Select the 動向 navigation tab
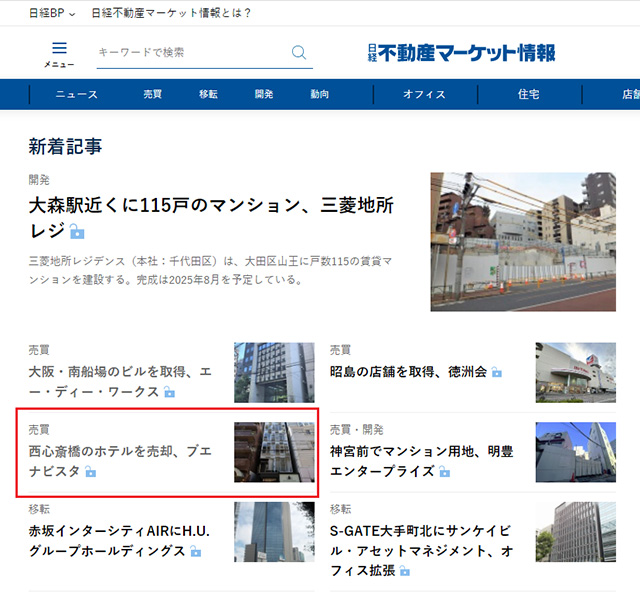Viewport: 640px width, 600px height. coord(319,94)
